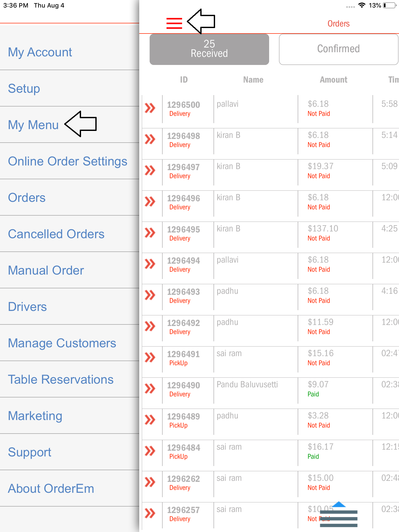Open Table Reservations from the sidebar
This screenshot has height=532, width=399.
tap(61, 380)
